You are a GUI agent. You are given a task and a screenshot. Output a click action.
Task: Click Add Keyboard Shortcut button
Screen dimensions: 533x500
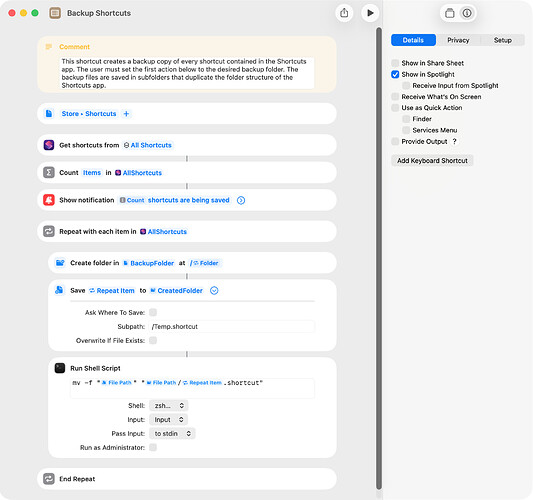tap(432, 160)
